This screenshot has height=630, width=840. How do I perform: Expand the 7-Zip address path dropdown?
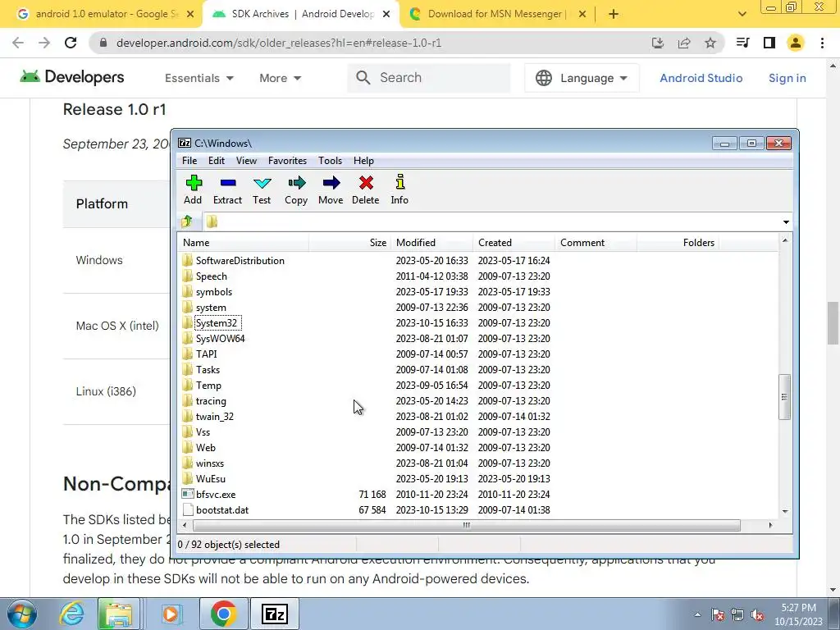786,221
